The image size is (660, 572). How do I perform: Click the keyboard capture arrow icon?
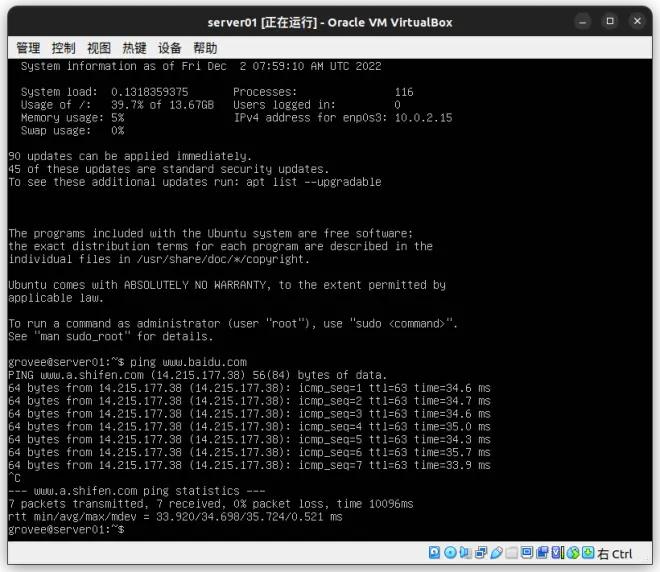pyautogui.click(x=588, y=552)
